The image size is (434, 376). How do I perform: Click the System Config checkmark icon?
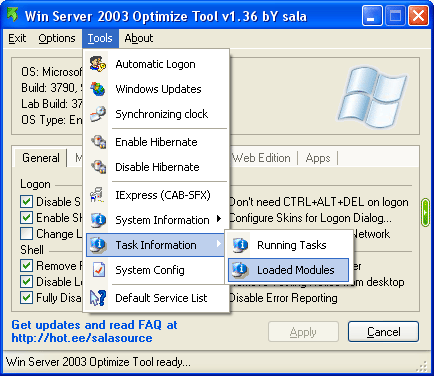tap(99, 270)
